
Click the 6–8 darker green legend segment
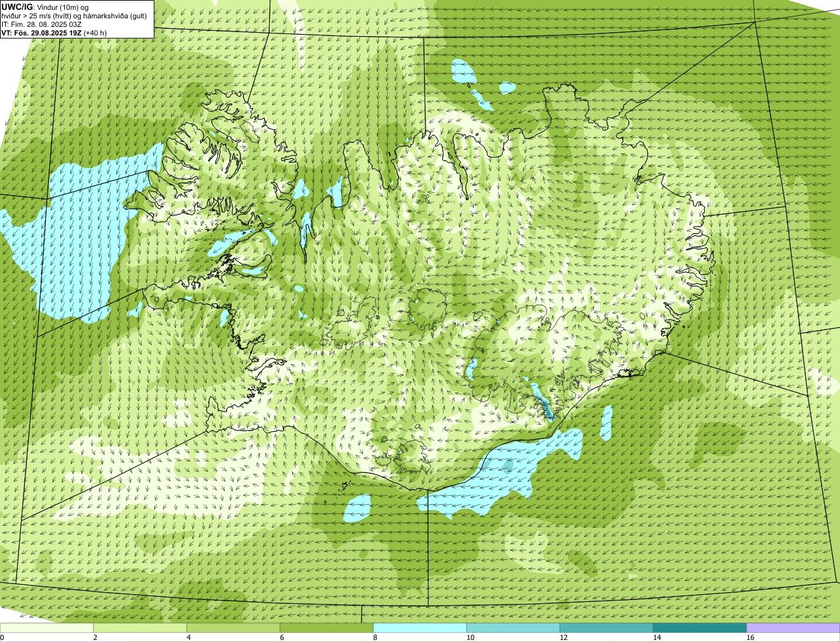[327, 628]
